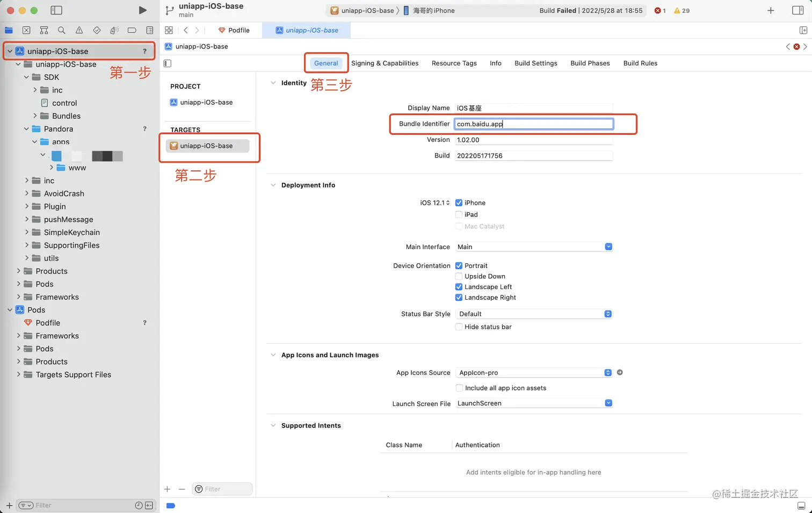812x513 pixels.
Task: Open the Build Rules tab
Action: 640,63
